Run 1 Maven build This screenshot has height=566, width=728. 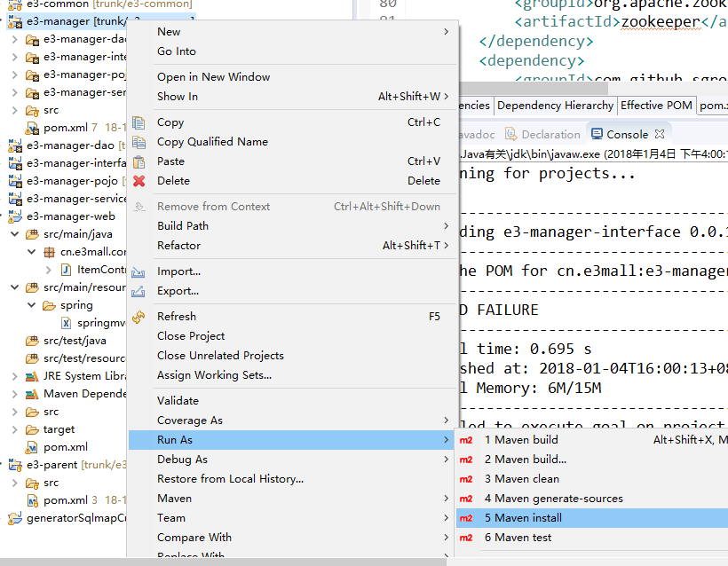[592, 440]
